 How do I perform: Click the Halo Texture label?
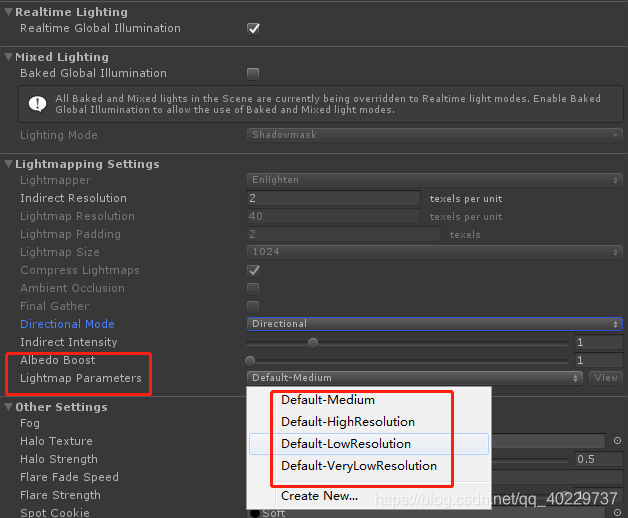(x=56, y=441)
